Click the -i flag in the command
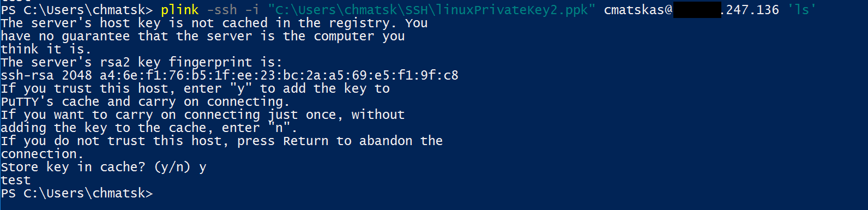Image resolution: width=868 pixels, height=210 pixels. (x=252, y=10)
